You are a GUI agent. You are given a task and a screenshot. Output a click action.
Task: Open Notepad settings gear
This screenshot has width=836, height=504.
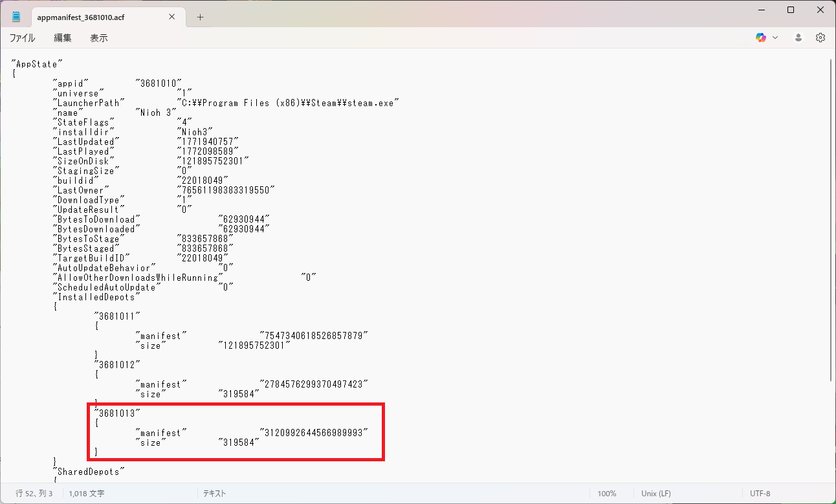tap(820, 38)
